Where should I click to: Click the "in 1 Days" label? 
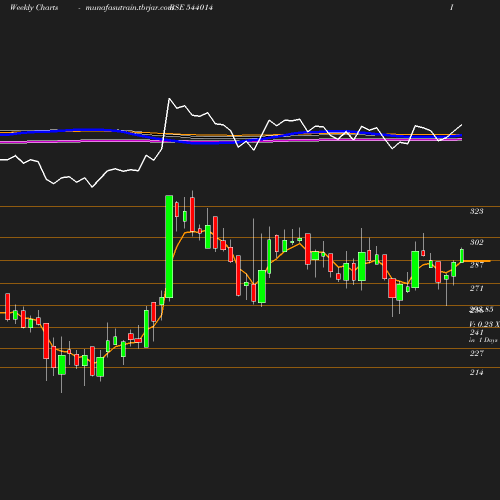(x=483, y=340)
